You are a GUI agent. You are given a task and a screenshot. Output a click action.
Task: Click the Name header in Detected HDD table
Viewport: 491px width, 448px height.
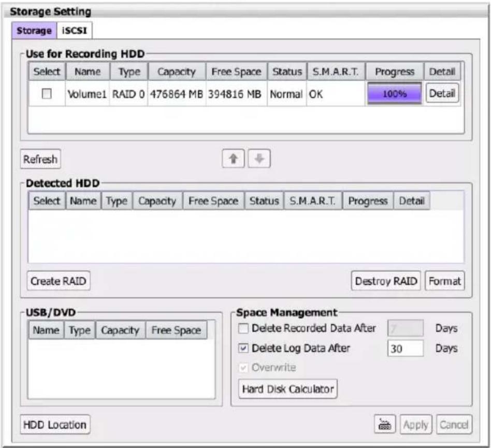coord(83,200)
